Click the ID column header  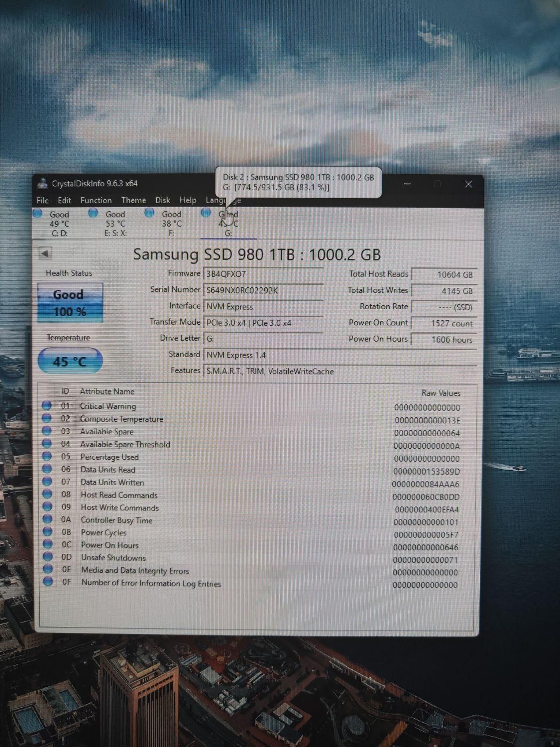pyautogui.click(x=65, y=391)
